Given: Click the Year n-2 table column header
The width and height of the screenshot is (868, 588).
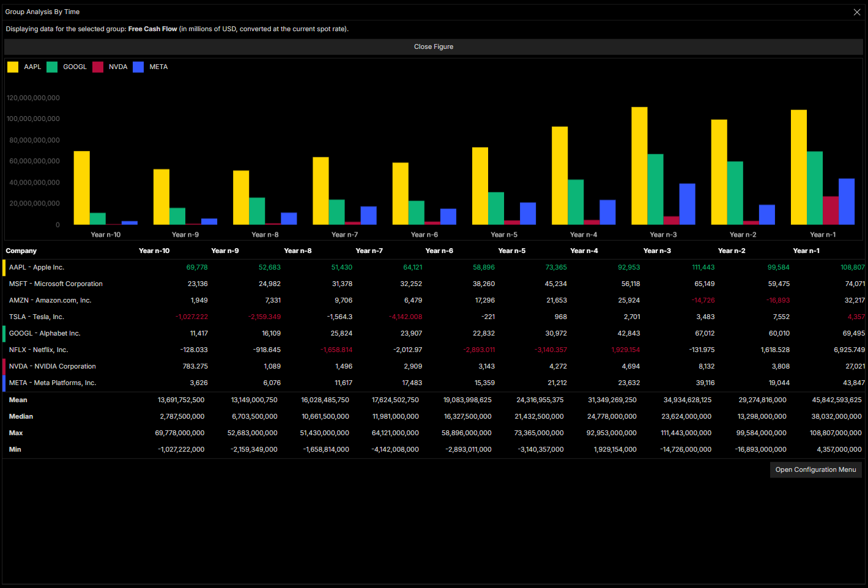Looking at the screenshot, I should (732, 251).
